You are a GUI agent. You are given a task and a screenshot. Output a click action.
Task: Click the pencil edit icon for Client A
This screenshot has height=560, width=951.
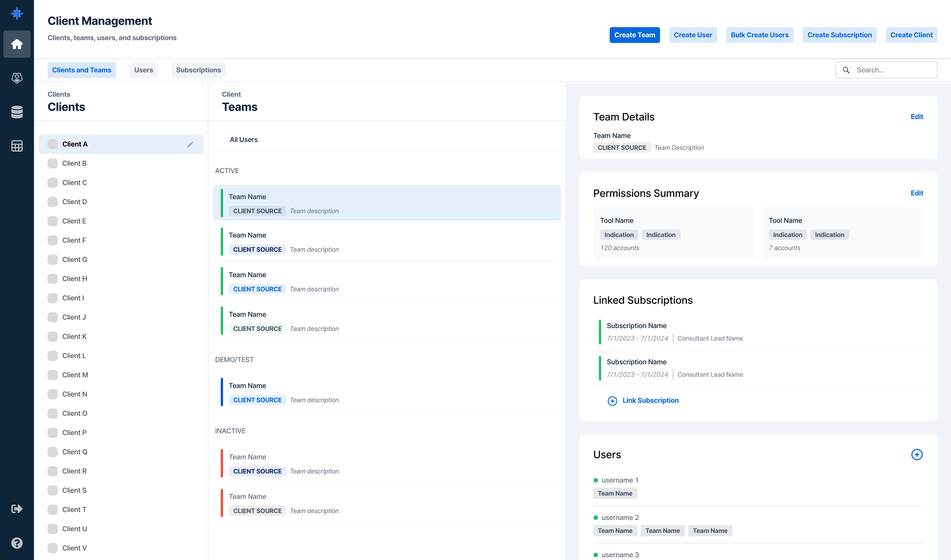(190, 144)
